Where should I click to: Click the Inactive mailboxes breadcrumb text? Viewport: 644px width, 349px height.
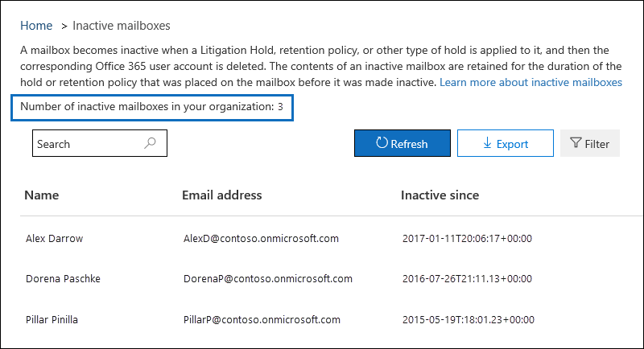122,26
